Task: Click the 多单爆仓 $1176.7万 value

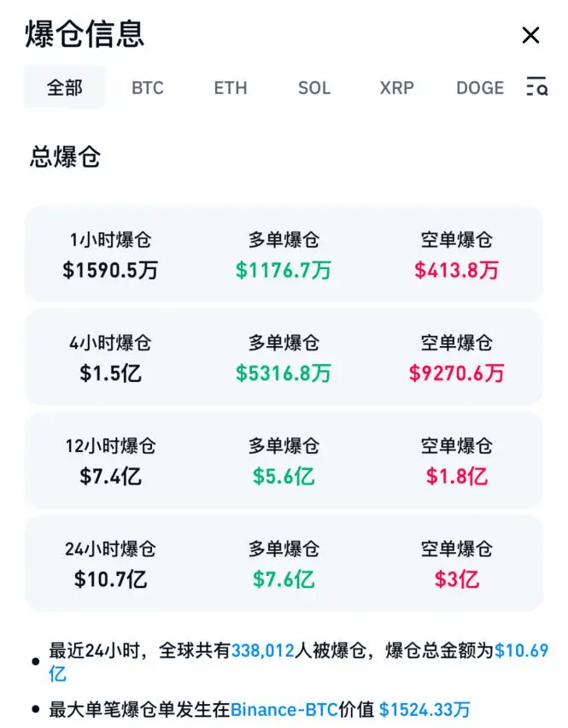Action: (284, 272)
